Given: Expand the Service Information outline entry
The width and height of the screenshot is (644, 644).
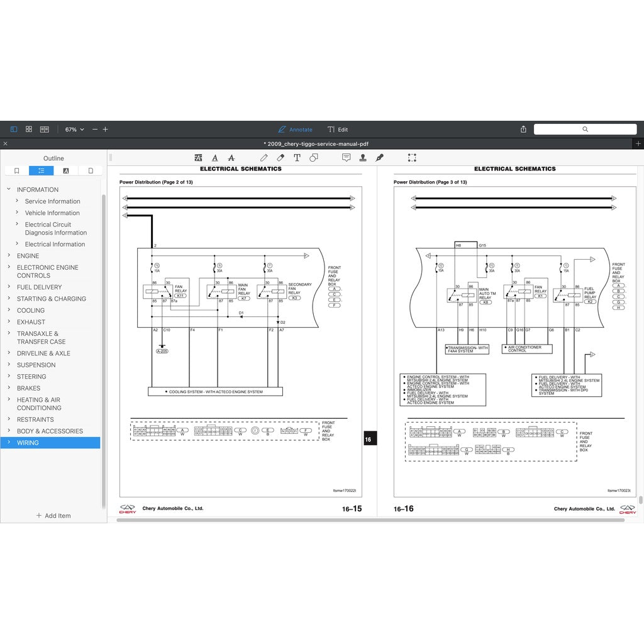Looking at the screenshot, I should coord(17,201).
